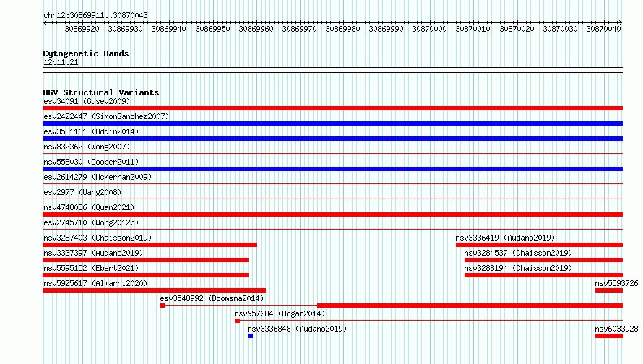Click the red bar under nsv5925617
Viewport: 643px width, 364px height.
pyautogui.click(x=154, y=290)
